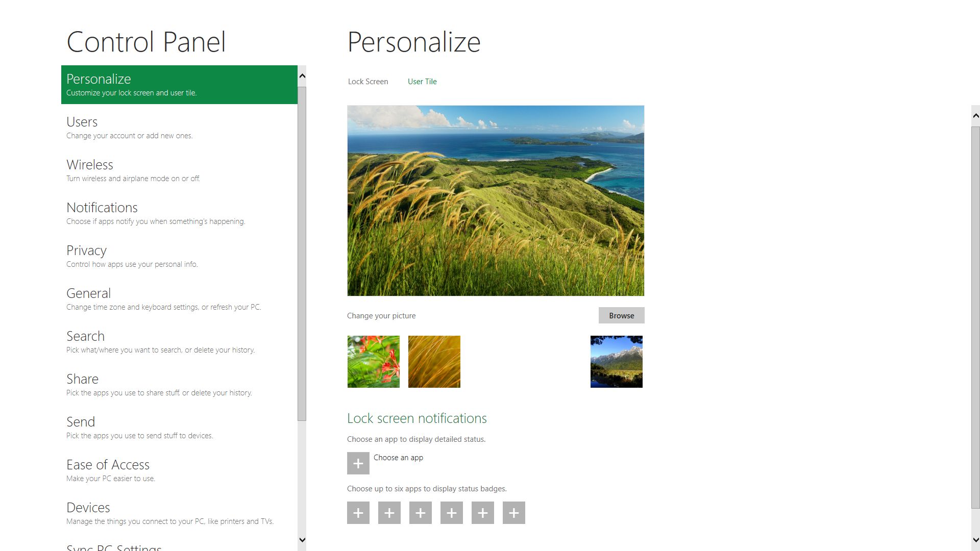Switch to the Lock Screen tab

(x=368, y=82)
